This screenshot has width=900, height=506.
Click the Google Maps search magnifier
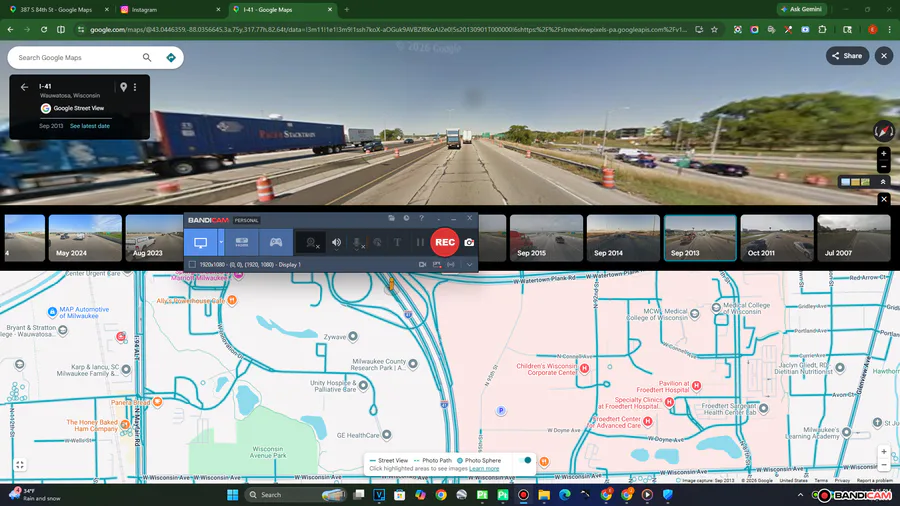147,57
